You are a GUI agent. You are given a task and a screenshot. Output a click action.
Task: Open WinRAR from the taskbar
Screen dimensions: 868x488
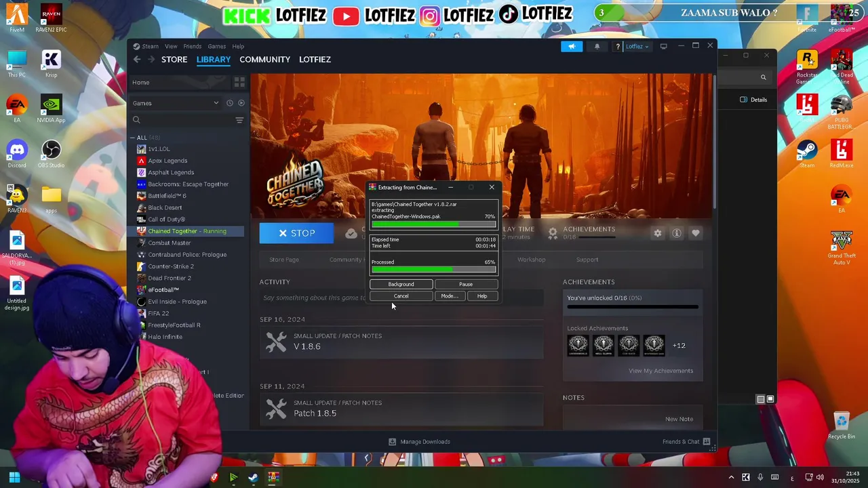[273, 477]
